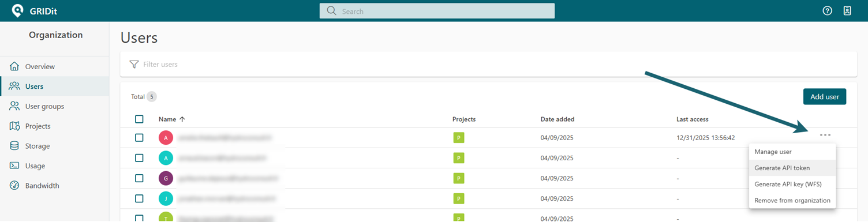The height and width of the screenshot is (222, 868).
Task: Click the total count badge 5
Action: 152,97
